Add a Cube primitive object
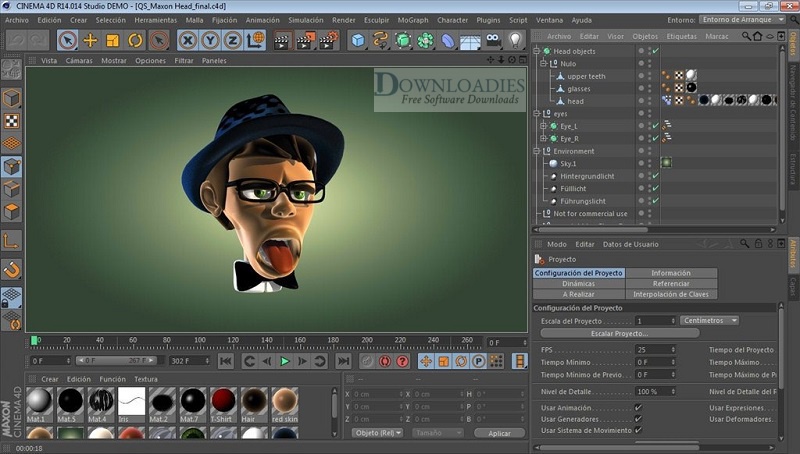Viewport: 800px width, 454px height. coord(358,40)
